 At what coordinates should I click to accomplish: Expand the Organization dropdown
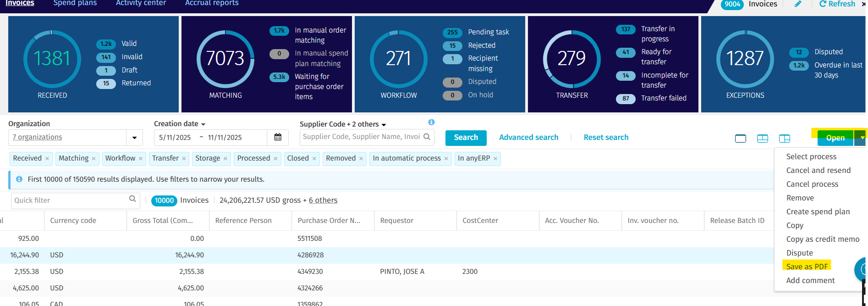[x=134, y=138]
